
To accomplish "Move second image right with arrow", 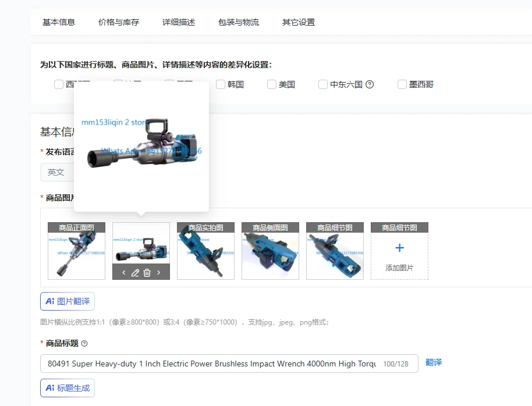I will tap(158, 272).
